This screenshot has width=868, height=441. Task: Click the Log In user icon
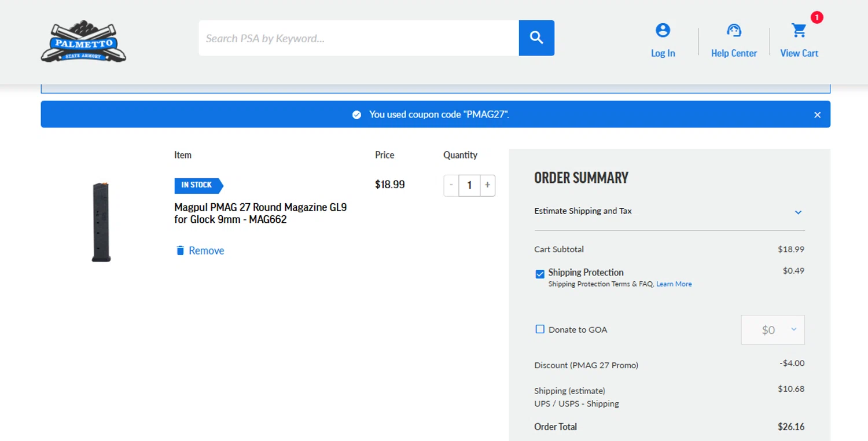(663, 30)
